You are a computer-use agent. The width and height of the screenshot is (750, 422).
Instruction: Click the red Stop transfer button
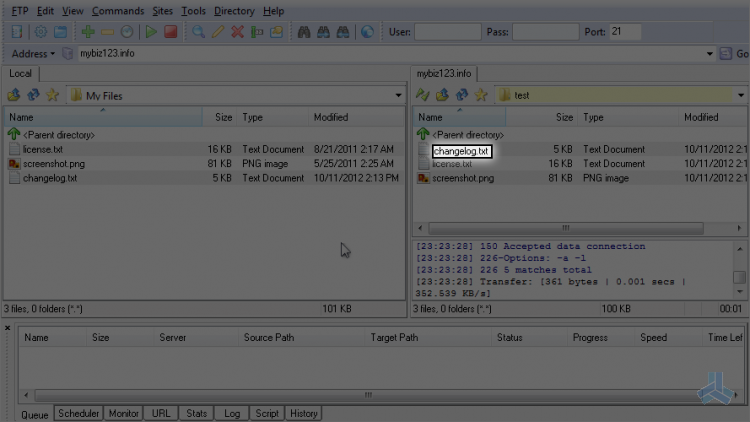pos(170,32)
